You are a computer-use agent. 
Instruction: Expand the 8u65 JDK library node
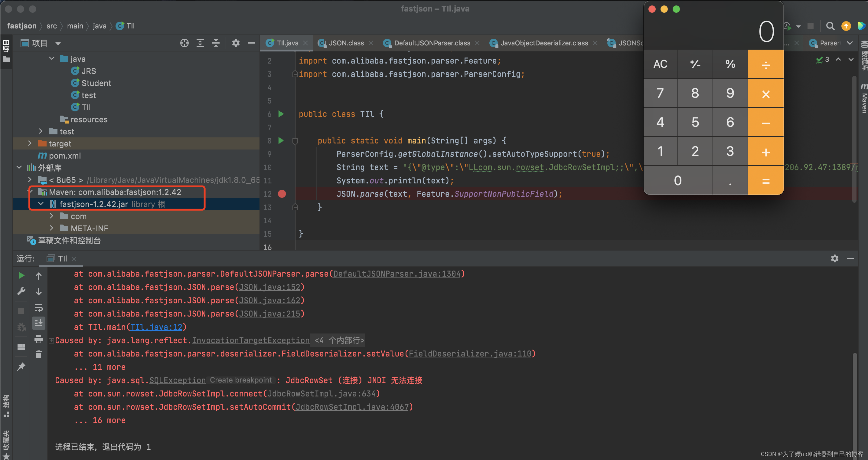pyautogui.click(x=30, y=179)
